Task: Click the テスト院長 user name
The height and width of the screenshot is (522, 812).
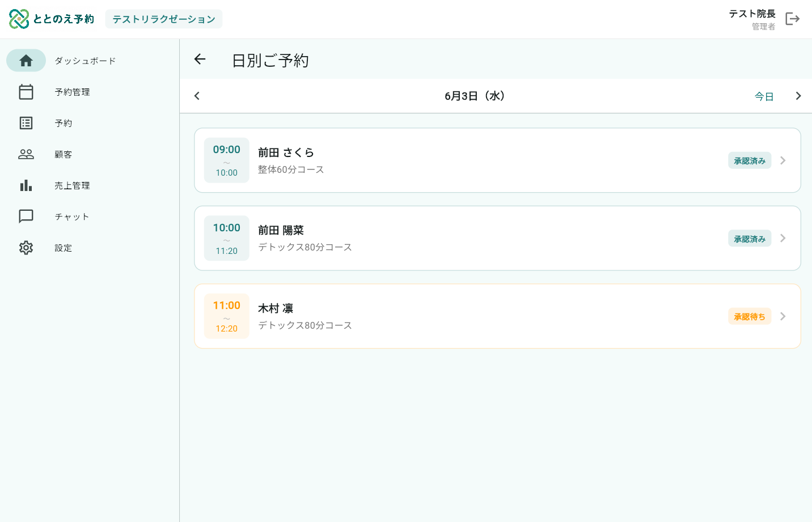Action: point(752,14)
